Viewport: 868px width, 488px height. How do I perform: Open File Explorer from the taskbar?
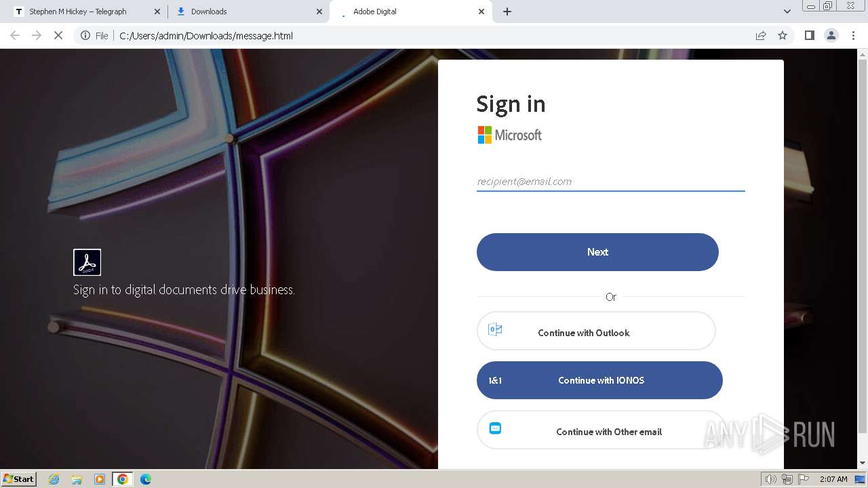[77, 479]
